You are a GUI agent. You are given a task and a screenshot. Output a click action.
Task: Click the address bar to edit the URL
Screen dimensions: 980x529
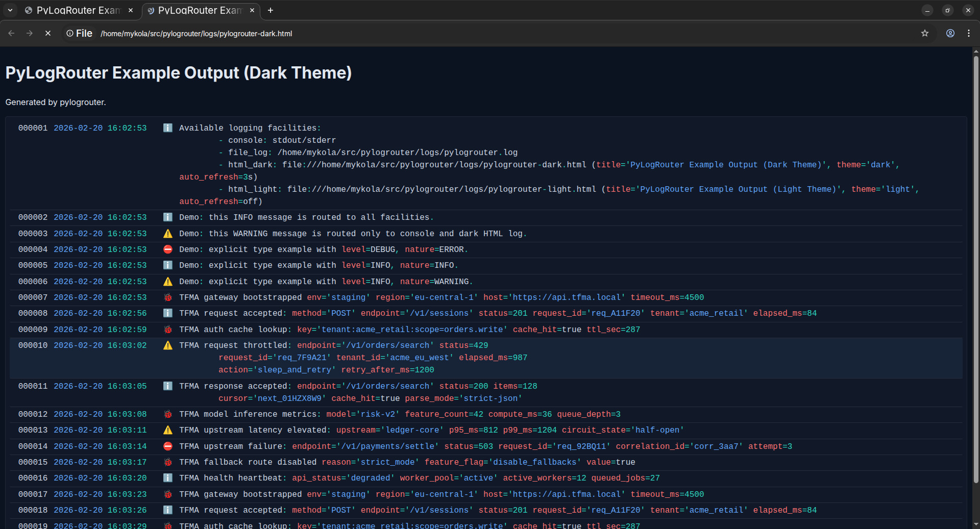click(357, 33)
